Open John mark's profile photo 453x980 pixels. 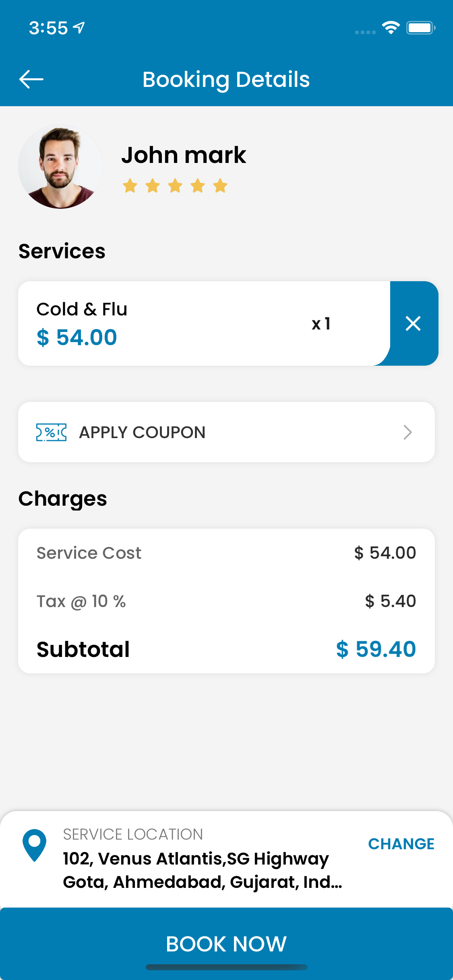click(x=60, y=166)
